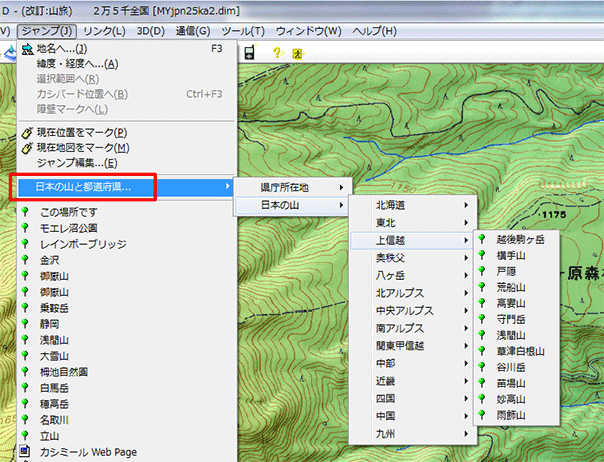Click the green pin next to 越後駒ヶ岳

pos(484,240)
